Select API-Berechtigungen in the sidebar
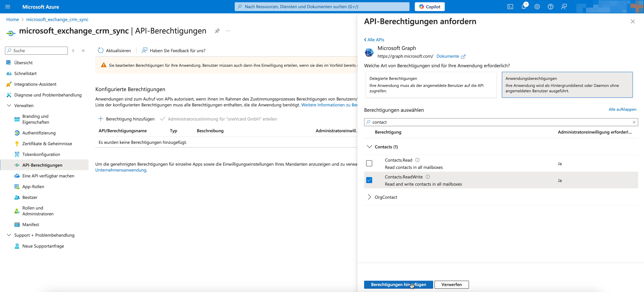 (42, 165)
